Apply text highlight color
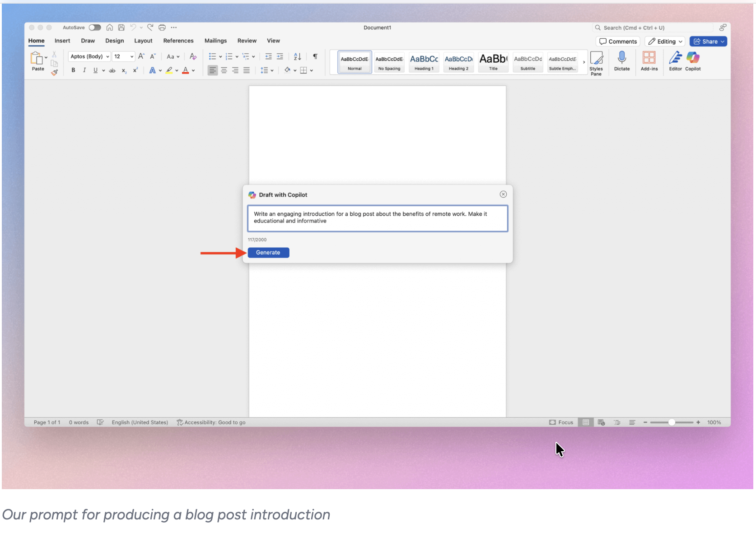 coord(170,70)
